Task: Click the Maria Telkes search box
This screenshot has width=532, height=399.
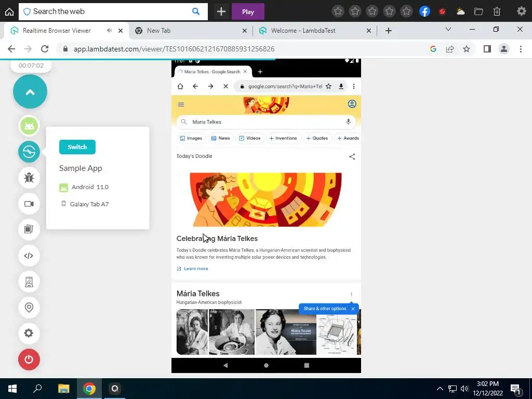Action: tap(266, 122)
